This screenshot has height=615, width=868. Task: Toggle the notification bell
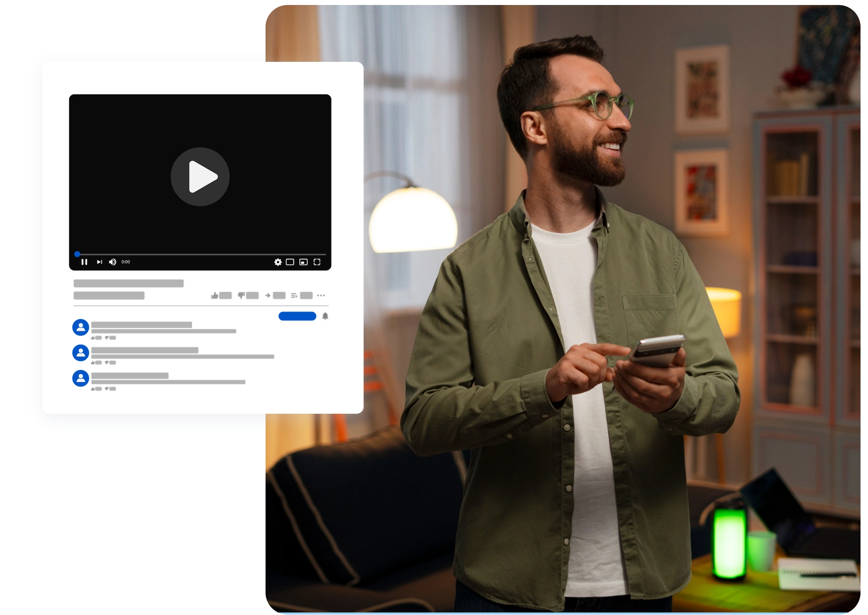[325, 316]
